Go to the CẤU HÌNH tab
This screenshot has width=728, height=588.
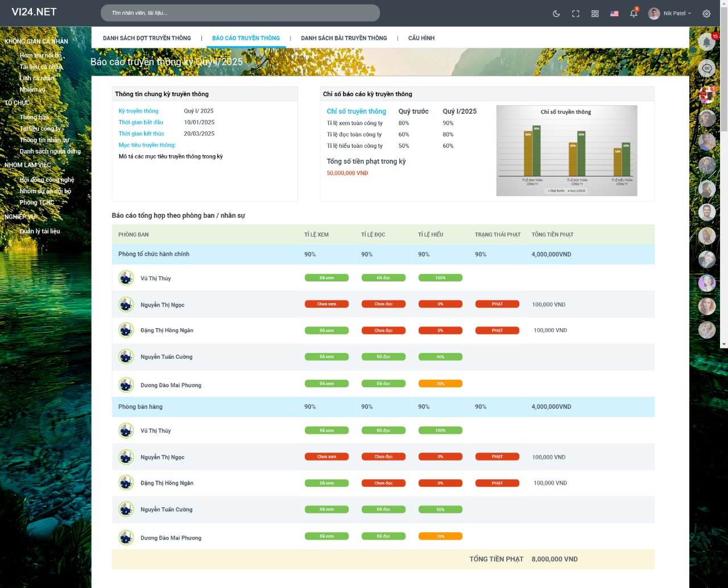coord(421,38)
